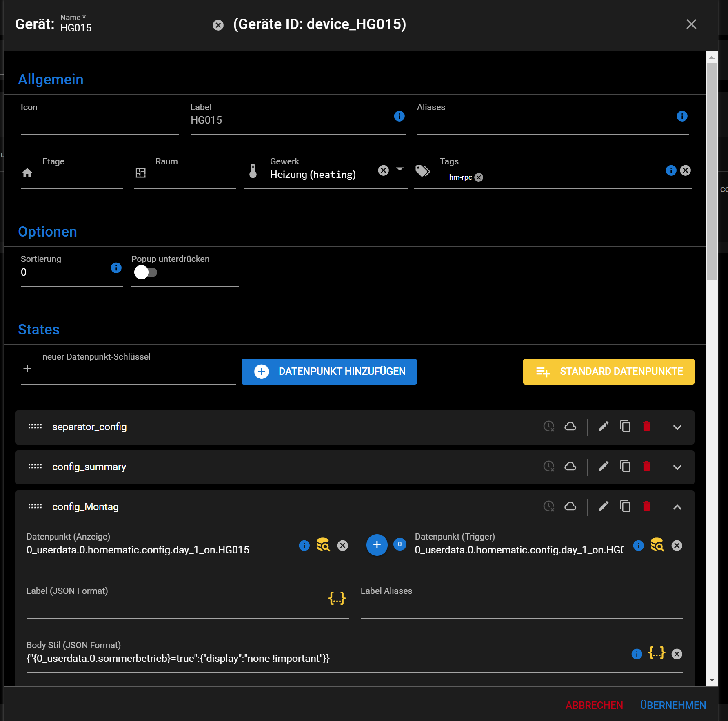Open JSON editor for Body Stil
Image resolution: width=728 pixels, height=721 pixels.
657,653
